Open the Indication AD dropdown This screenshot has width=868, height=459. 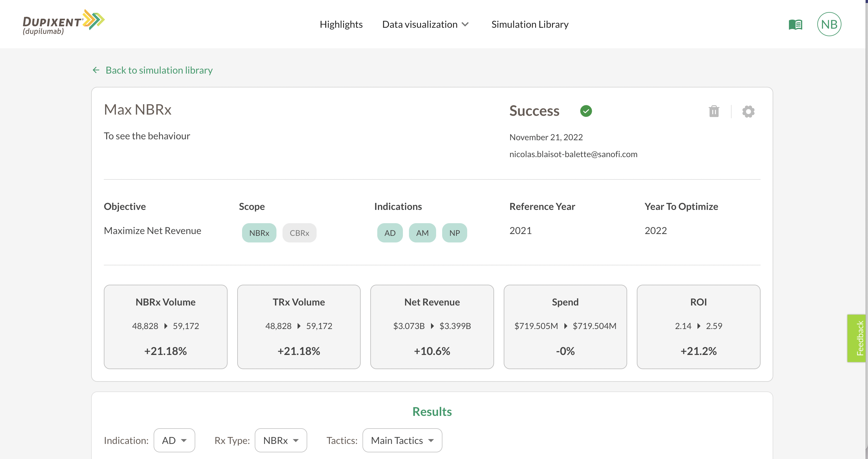coord(174,440)
